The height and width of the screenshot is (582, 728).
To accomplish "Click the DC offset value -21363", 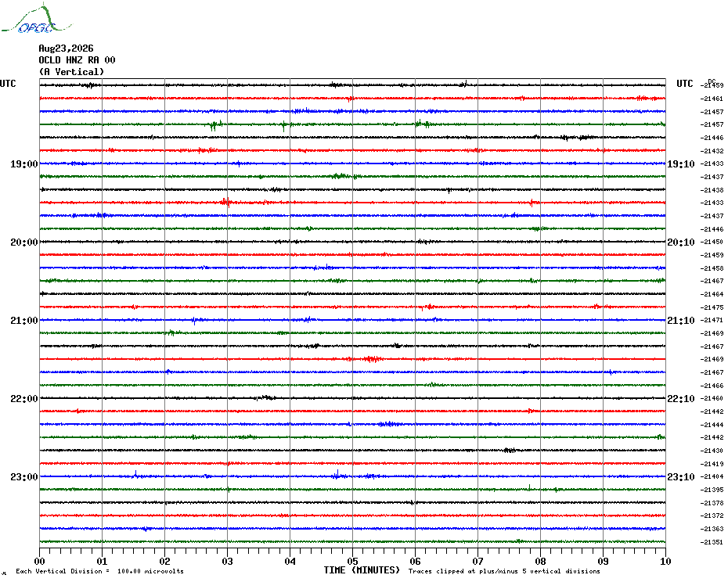I will (712, 529).
